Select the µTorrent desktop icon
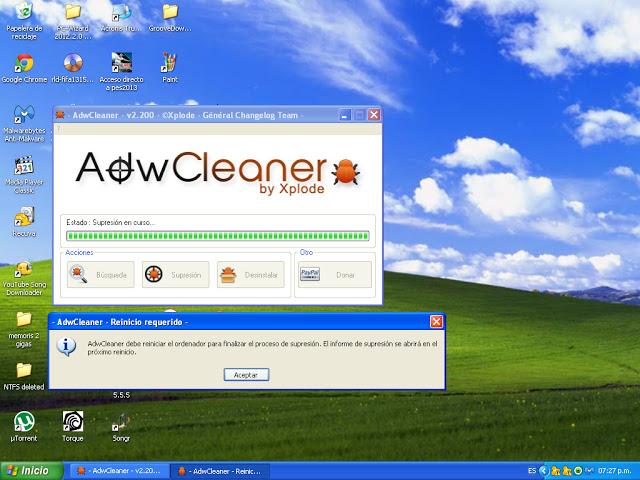The height and width of the screenshot is (480, 640). (23, 421)
